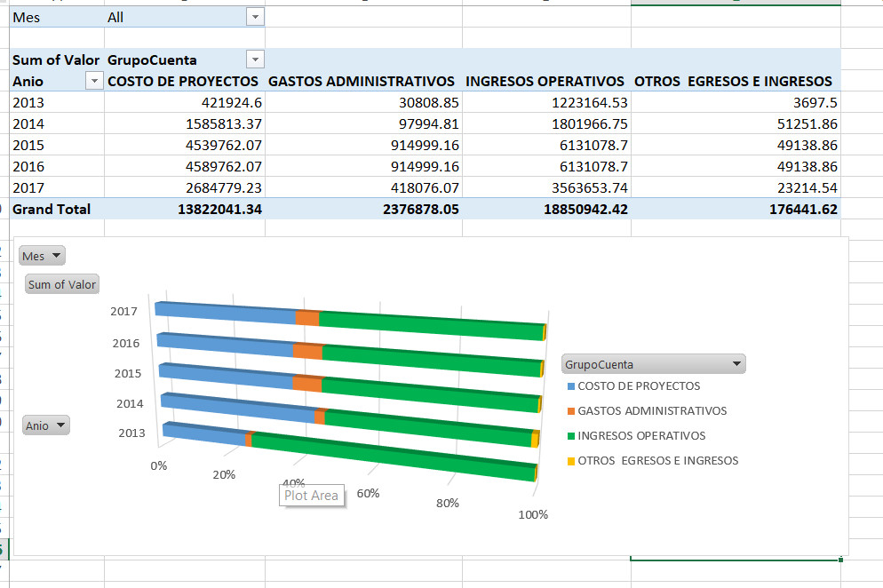Select cell with value 1585813.37
883x588 pixels.
(x=185, y=124)
